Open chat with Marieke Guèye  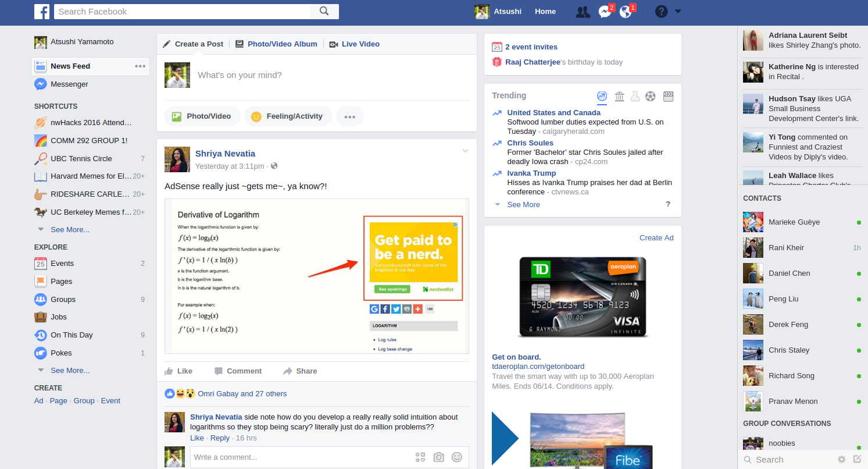(802, 222)
